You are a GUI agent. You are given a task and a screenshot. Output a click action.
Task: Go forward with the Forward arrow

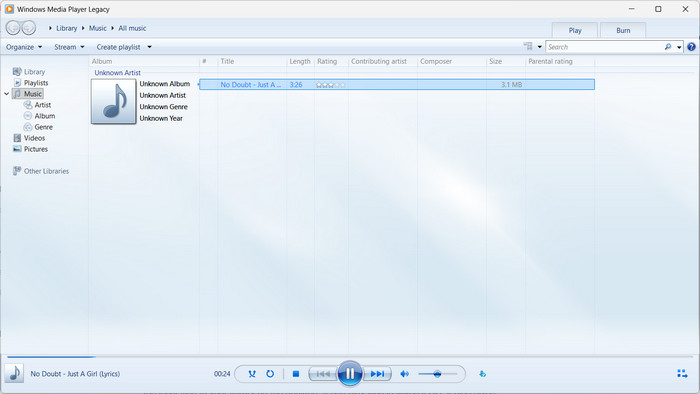[x=29, y=28]
